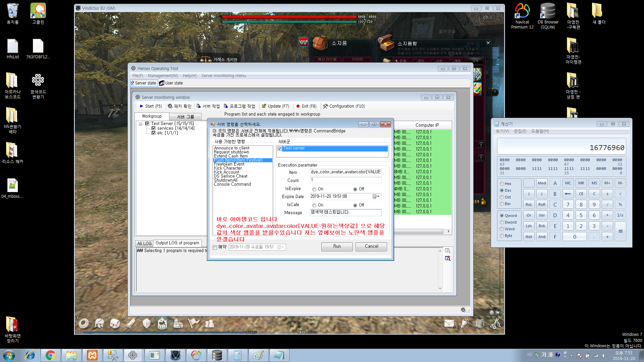This screenshot has width=644, height=362.
Task: Toggle the services [14/14/14] checkbox
Action: pyautogui.click(x=154, y=128)
